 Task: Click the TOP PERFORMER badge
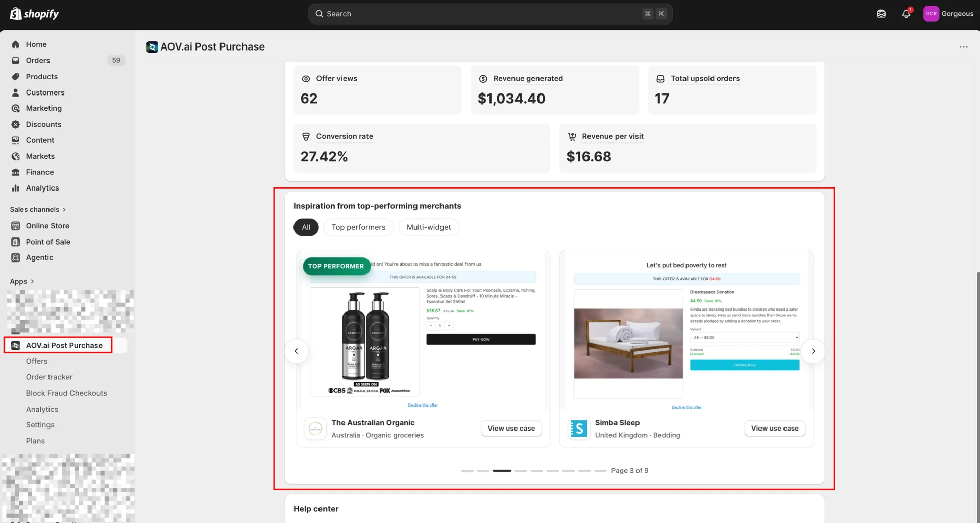coord(336,266)
